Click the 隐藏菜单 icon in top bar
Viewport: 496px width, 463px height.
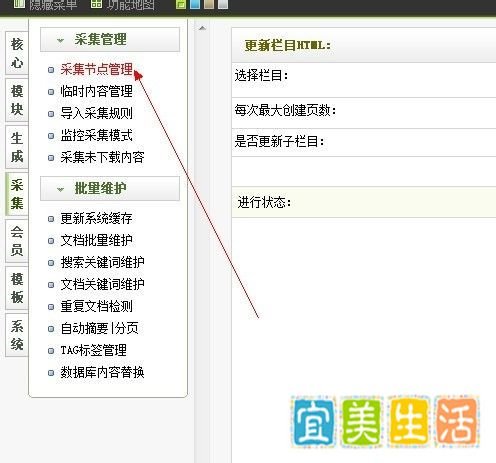(19, 4)
